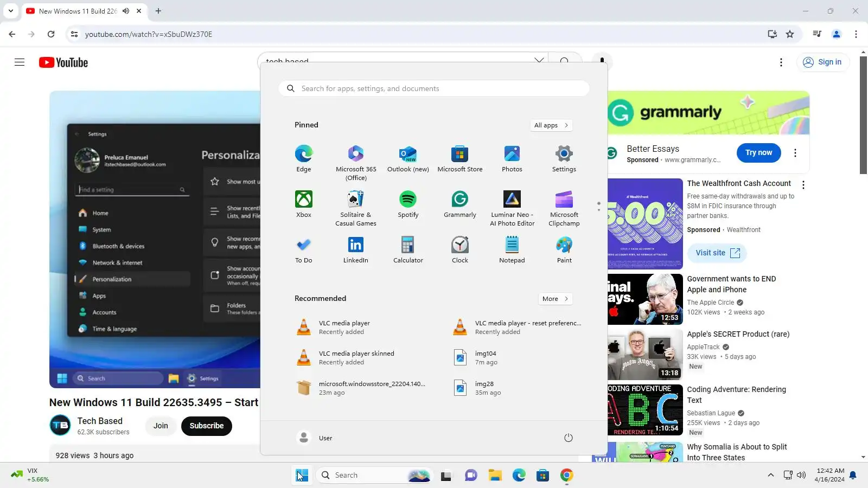Launch LinkedIn from Pinned apps
The width and height of the screenshot is (868, 488).
click(356, 249)
